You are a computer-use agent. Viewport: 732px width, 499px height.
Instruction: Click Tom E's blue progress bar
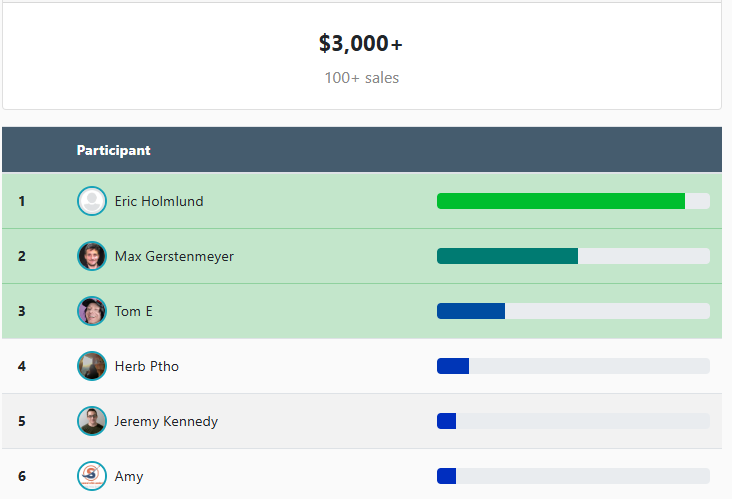pyautogui.click(x=471, y=311)
